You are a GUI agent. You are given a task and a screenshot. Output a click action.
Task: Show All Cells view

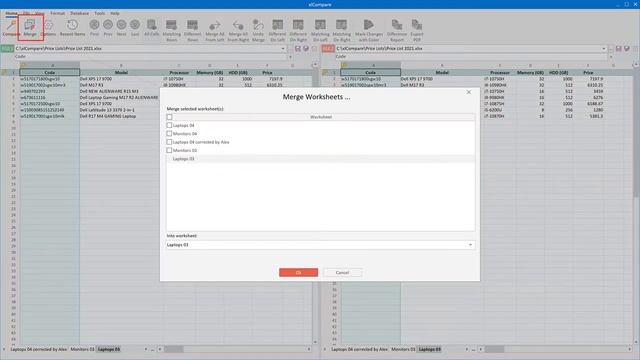point(151,28)
